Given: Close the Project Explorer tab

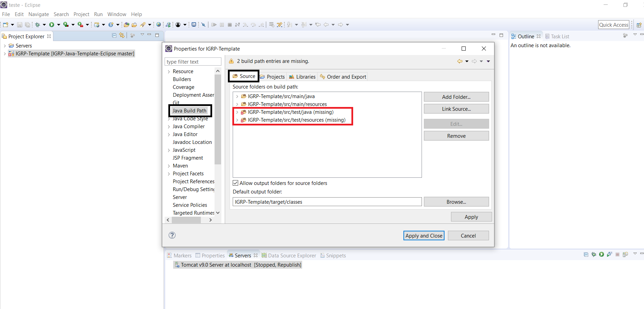Looking at the screenshot, I should 49,36.
